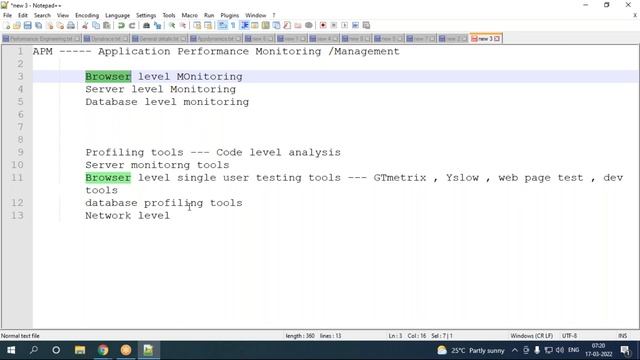The height and width of the screenshot is (360, 640).
Task: Open the Language menu
Action: point(117,15)
